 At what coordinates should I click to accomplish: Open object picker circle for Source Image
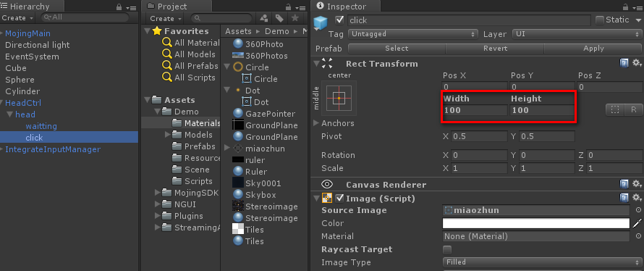[x=638, y=210]
